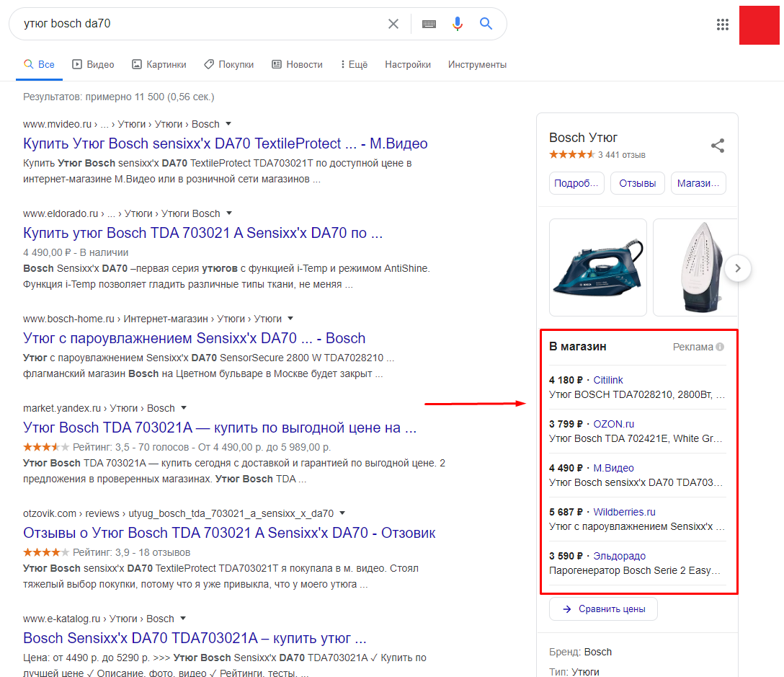Image resolution: width=784 pixels, height=677 pixels.
Task: Clear the search query with the X icon
Action: point(393,24)
